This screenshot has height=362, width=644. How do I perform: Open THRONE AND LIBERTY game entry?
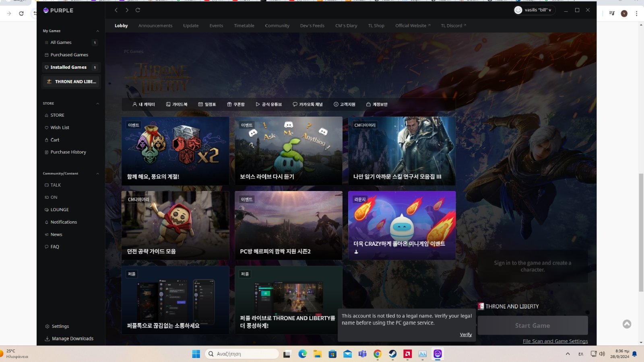(x=71, y=82)
